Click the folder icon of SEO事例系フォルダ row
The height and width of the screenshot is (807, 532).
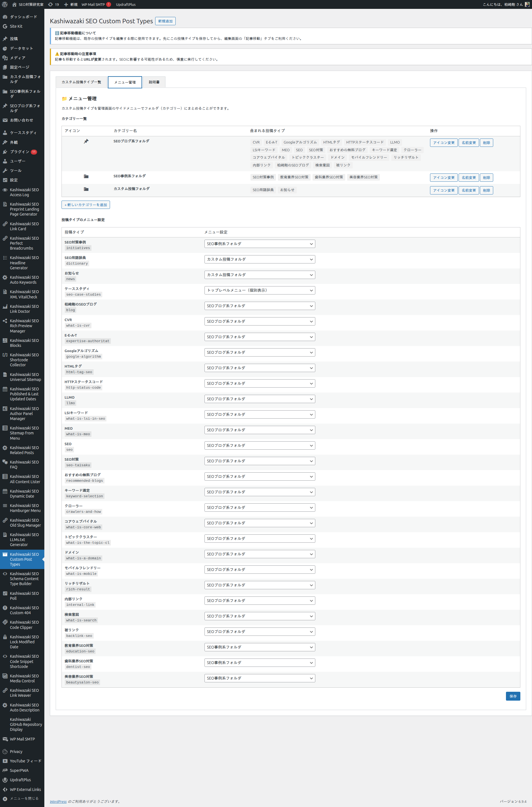click(x=86, y=176)
